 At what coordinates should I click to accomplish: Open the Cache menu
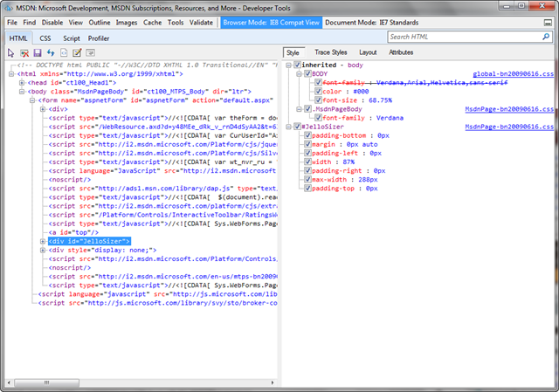[x=152, y=23]
